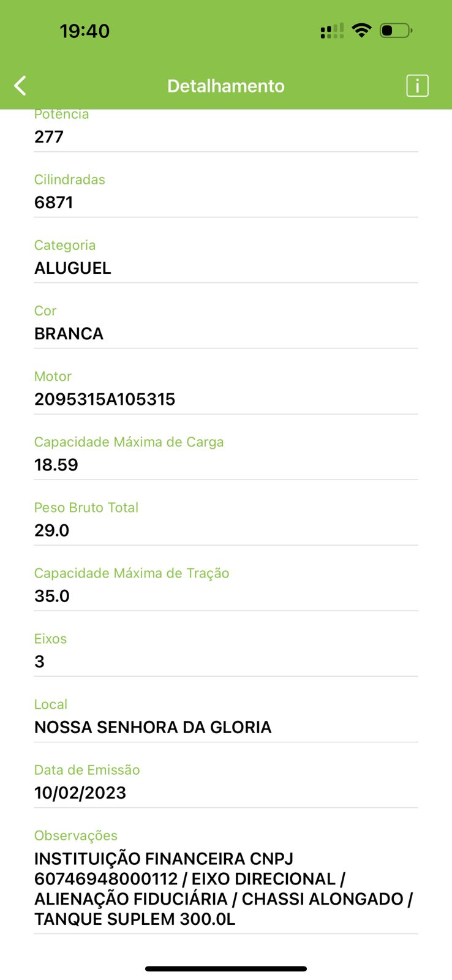
Task: Tap Capacidade Máxima de Carga value 18.59
Action: click(56, 464)
